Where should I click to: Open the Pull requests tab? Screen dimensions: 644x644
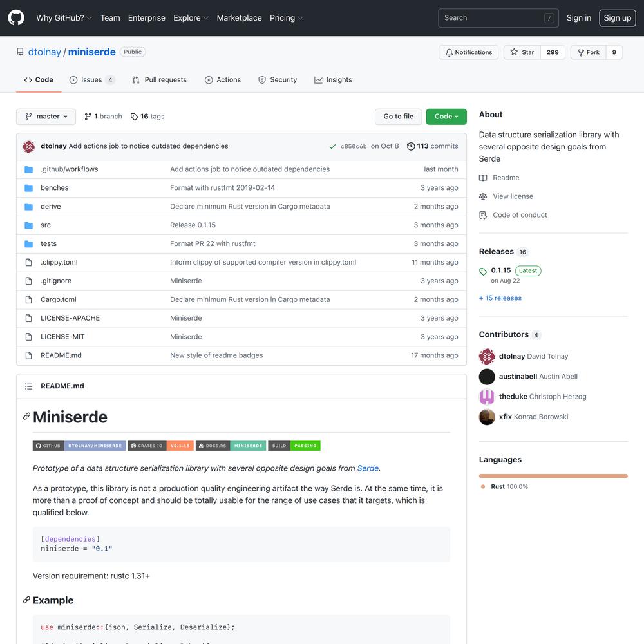point(159,80)
